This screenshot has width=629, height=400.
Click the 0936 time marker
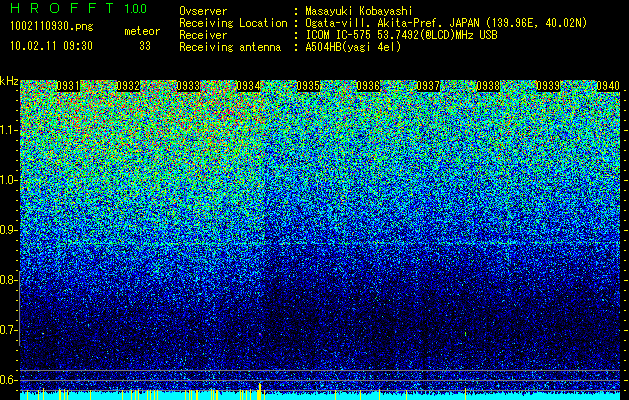[x=368, y=86]
